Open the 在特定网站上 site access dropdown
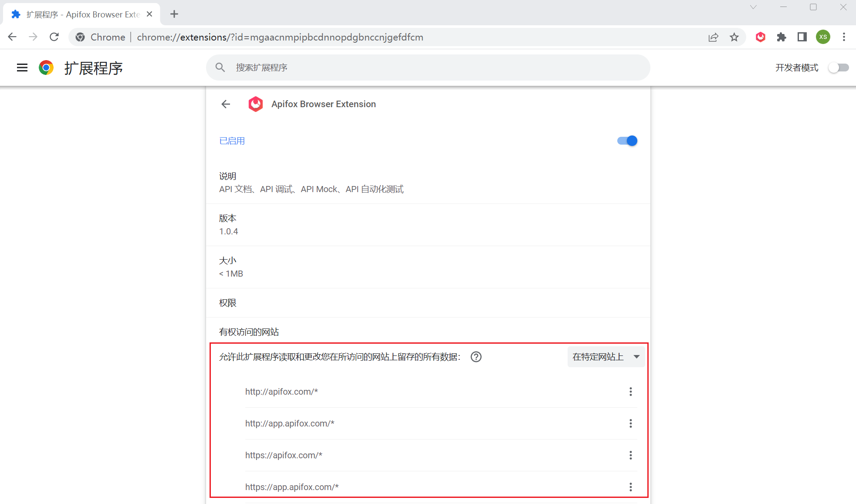Image resolution: width=856 pixels, height=504 pixels. (x=606, y=357)
